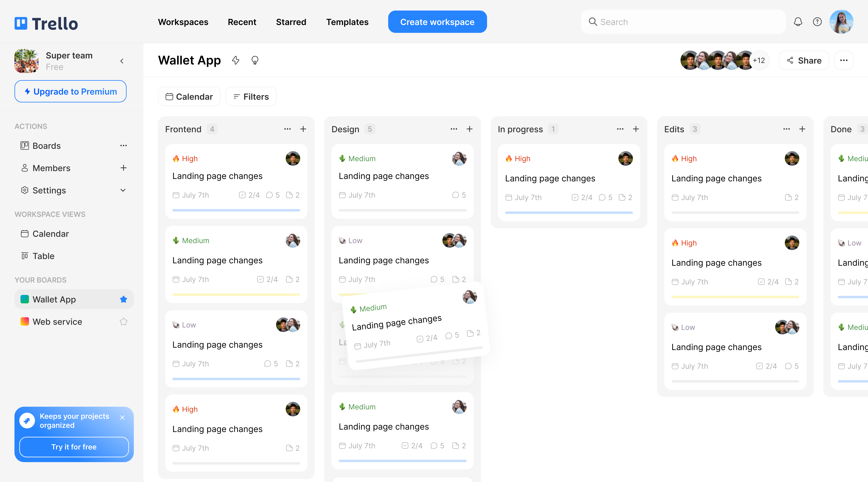Collapse the Super team sidebar with the chevron
This screenshot has width=868, height=482.
[122, 61]
